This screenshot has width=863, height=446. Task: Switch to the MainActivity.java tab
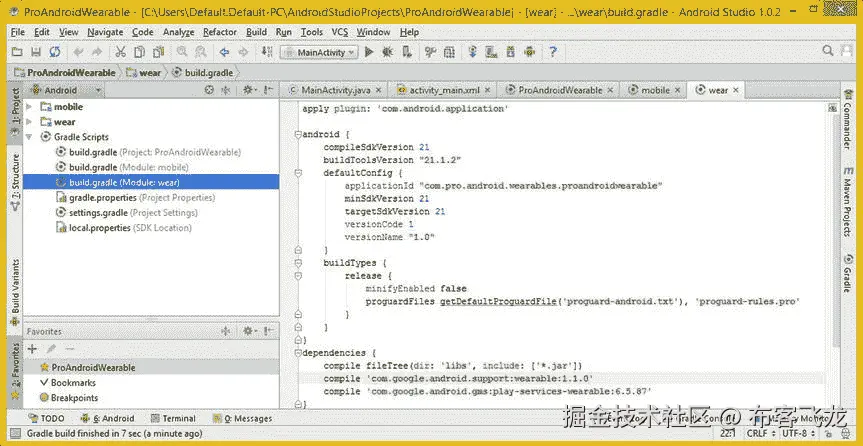(x=335, y=90)
